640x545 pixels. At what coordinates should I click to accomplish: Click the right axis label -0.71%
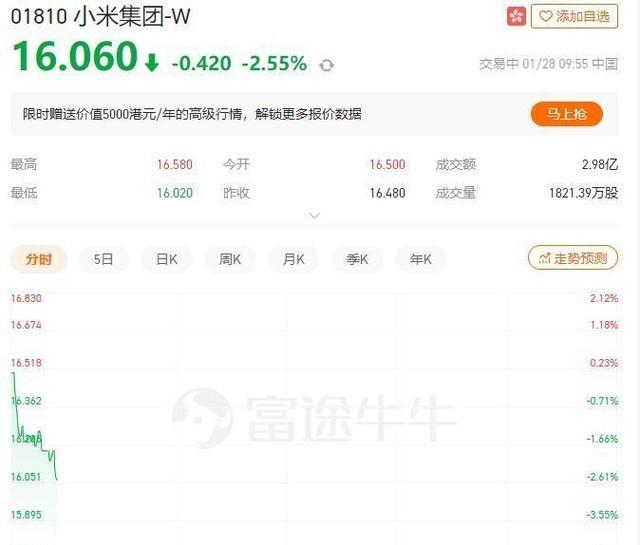[602, 401]
